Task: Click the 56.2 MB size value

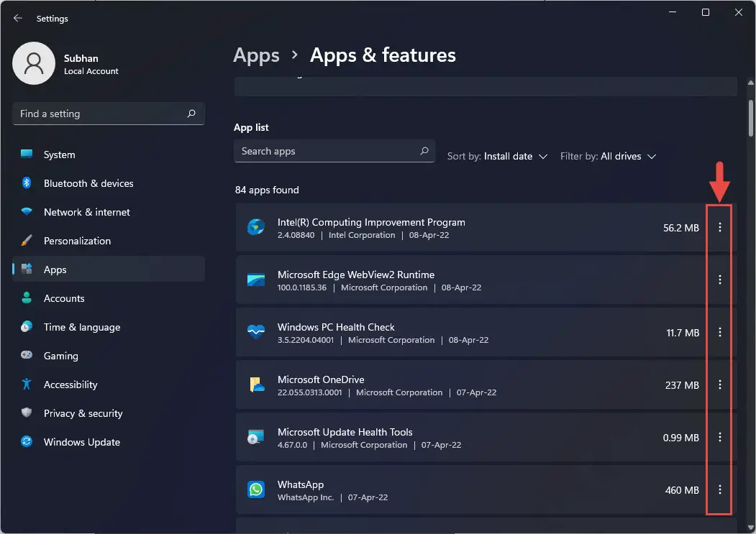Action: click(680, 228)
